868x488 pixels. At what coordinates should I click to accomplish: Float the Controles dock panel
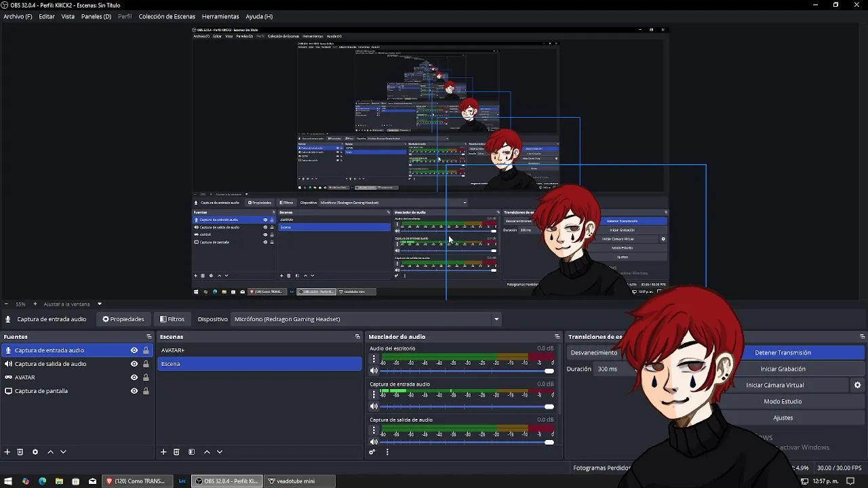coord(863,337)
